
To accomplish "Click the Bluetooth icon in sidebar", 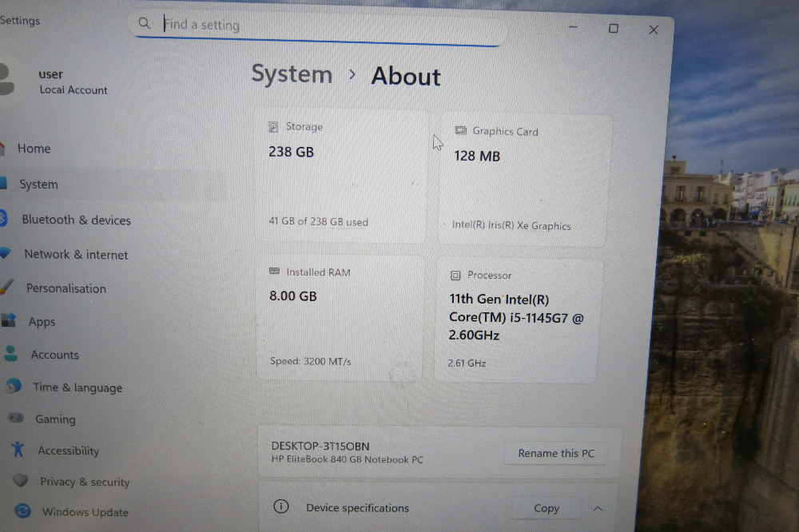I will 2,219.
